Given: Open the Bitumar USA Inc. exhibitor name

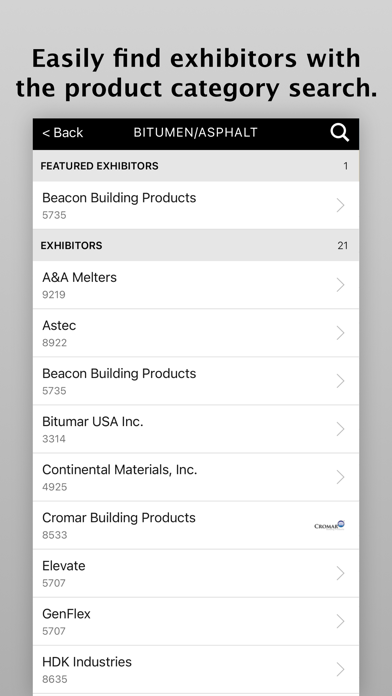Looking at the screenshot, I should point(93,422).
